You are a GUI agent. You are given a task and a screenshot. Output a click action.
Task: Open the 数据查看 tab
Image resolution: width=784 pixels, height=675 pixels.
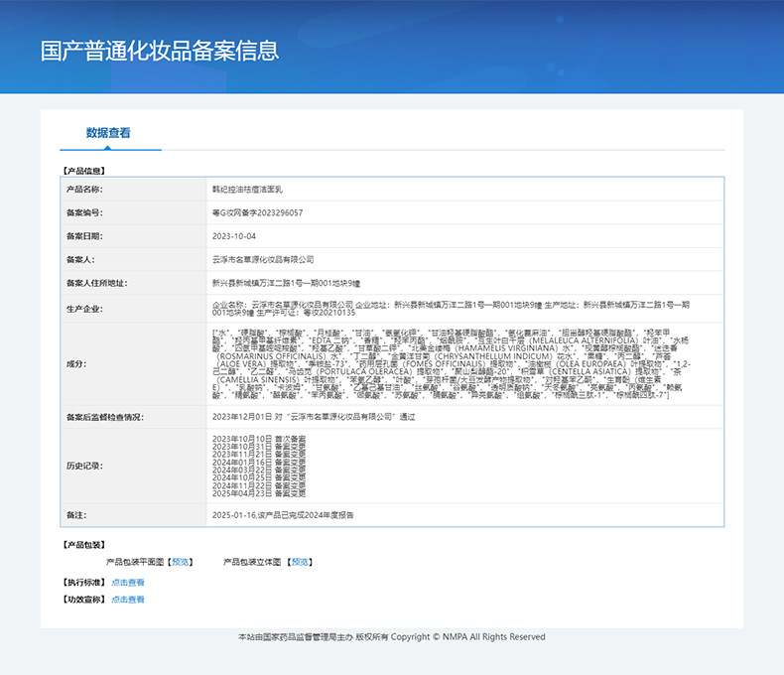(108, 133)
